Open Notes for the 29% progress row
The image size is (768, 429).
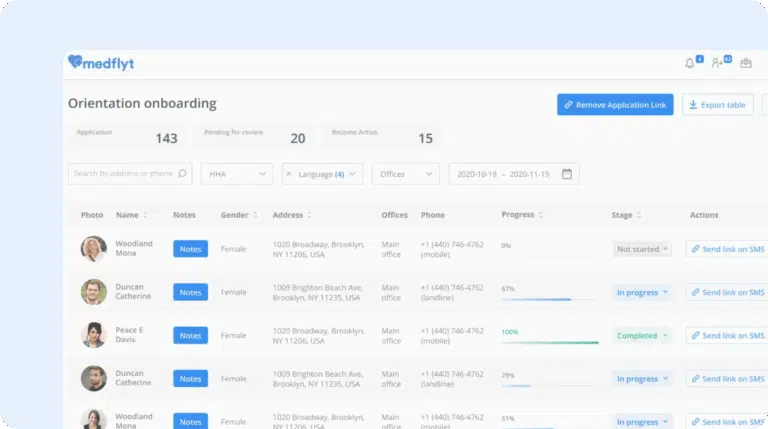coord(191,379)
